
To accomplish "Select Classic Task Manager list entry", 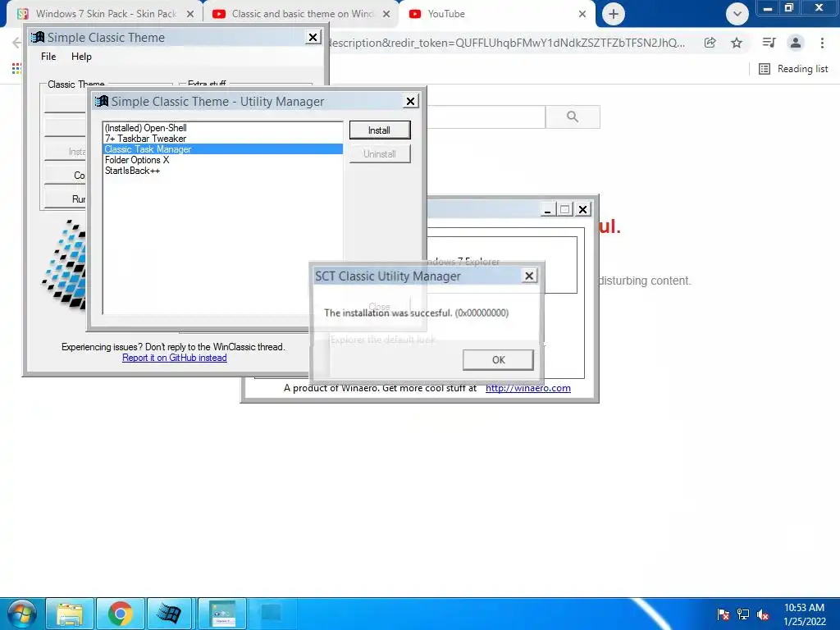I will pos(223,149).
